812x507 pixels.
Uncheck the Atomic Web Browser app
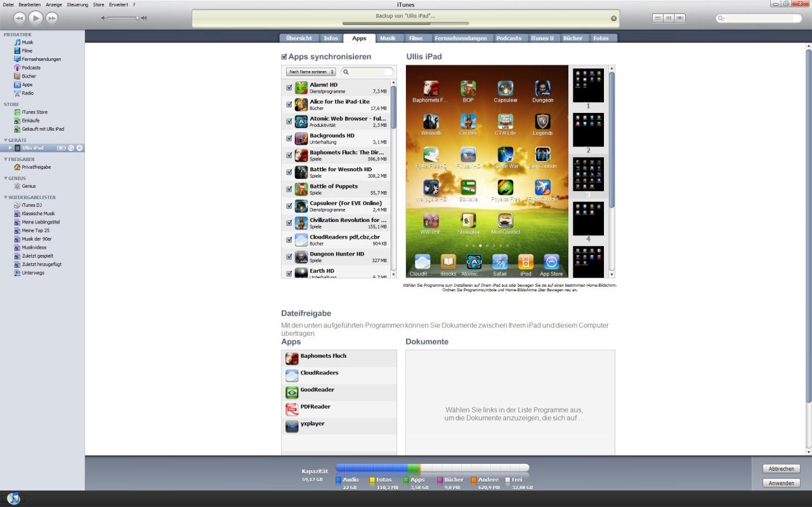pyautogui.click(x=289, y=121)
